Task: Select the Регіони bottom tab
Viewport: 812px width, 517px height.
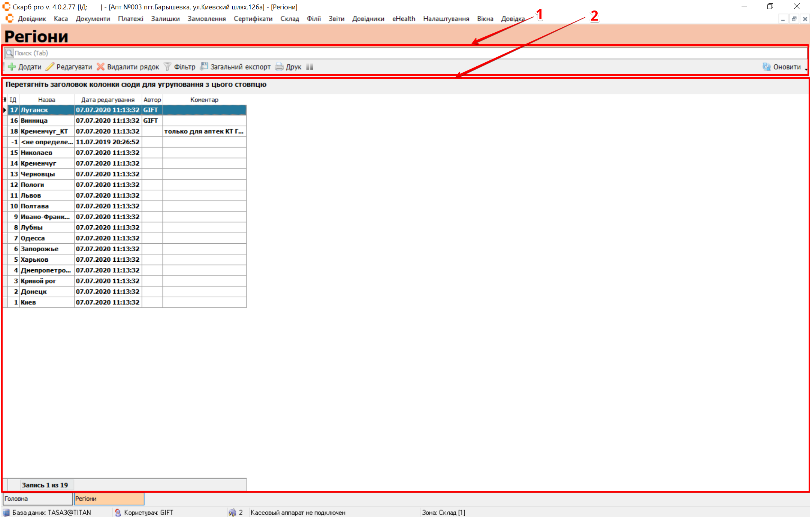Action: 109,499
